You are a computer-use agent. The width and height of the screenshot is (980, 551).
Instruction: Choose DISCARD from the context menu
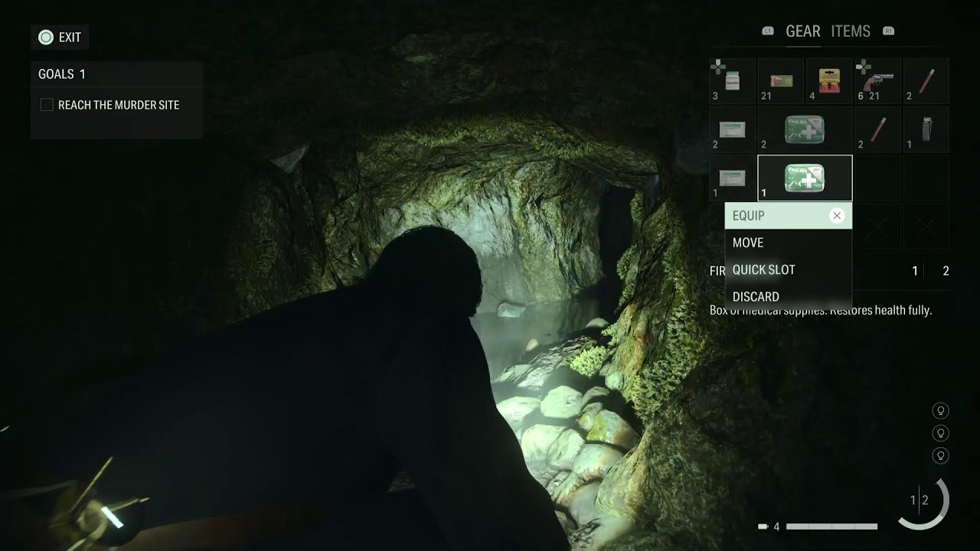(789, 296)
